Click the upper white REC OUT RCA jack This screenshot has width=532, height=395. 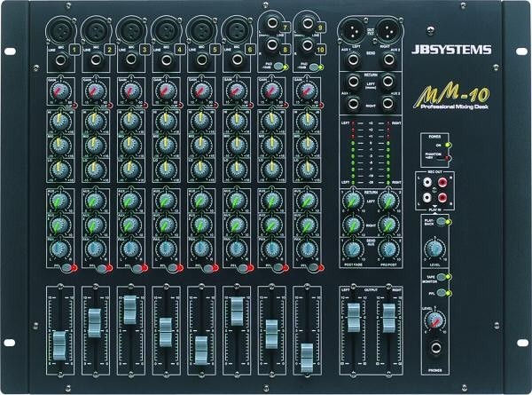(x=426, y=183)
